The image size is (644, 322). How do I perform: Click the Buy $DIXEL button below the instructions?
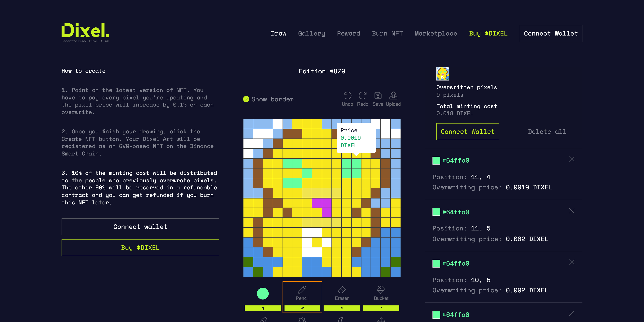click(140, 247)
